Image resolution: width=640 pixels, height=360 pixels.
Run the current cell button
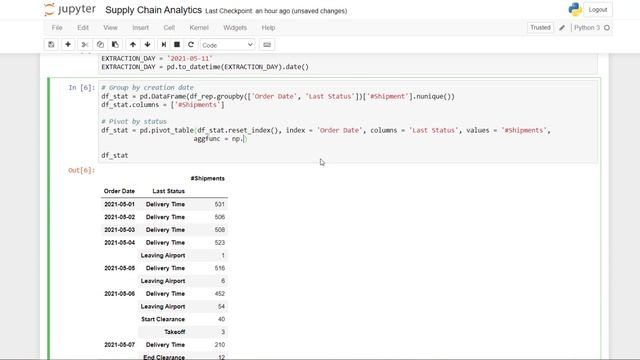pyautogui.click(x=163, y=44)
